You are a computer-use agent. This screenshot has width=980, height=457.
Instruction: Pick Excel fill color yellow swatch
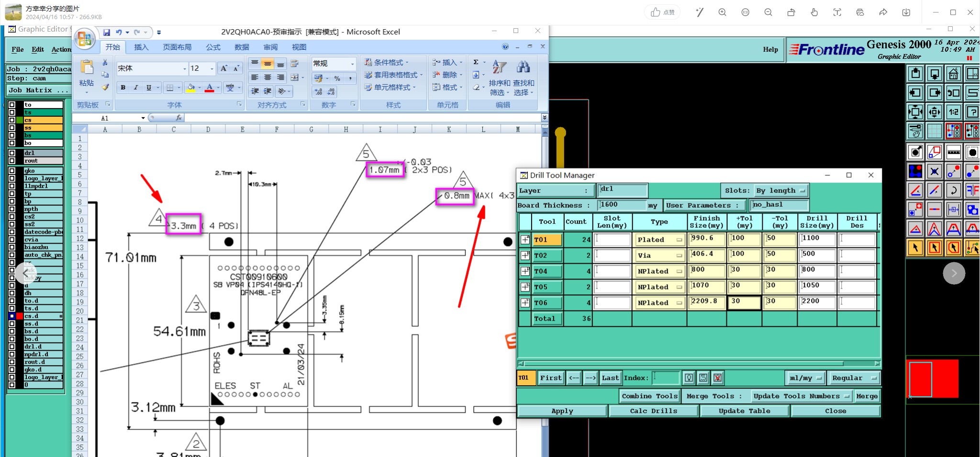pos(191,88)
